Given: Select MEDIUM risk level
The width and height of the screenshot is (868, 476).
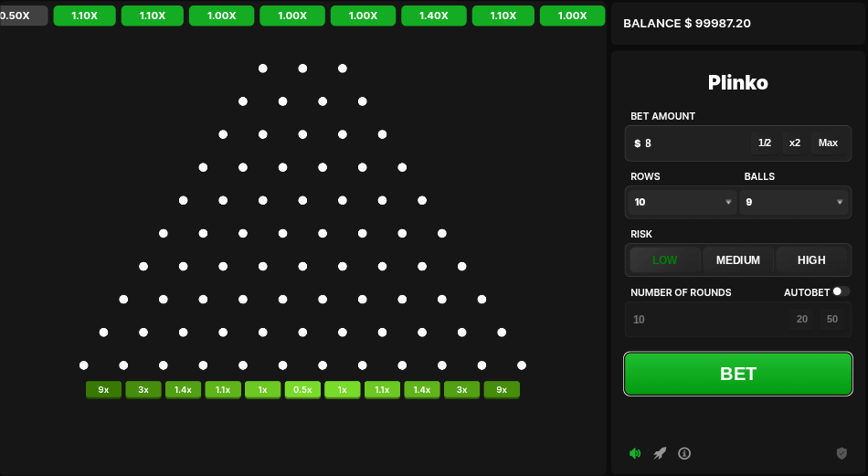Looking at the screenshot, I should tap(738, 260).
